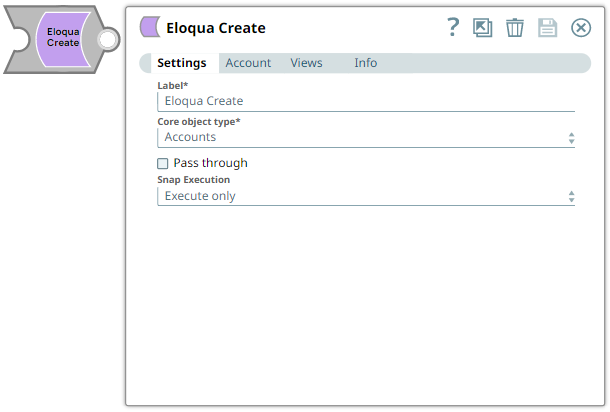Click the Snap Execution stepper arrows
The image size is (610, 412).
click(571, 196)
